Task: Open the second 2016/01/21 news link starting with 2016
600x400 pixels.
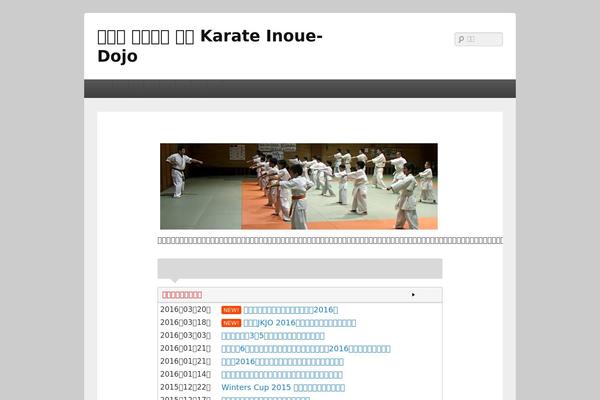Action: coord(282,362)
